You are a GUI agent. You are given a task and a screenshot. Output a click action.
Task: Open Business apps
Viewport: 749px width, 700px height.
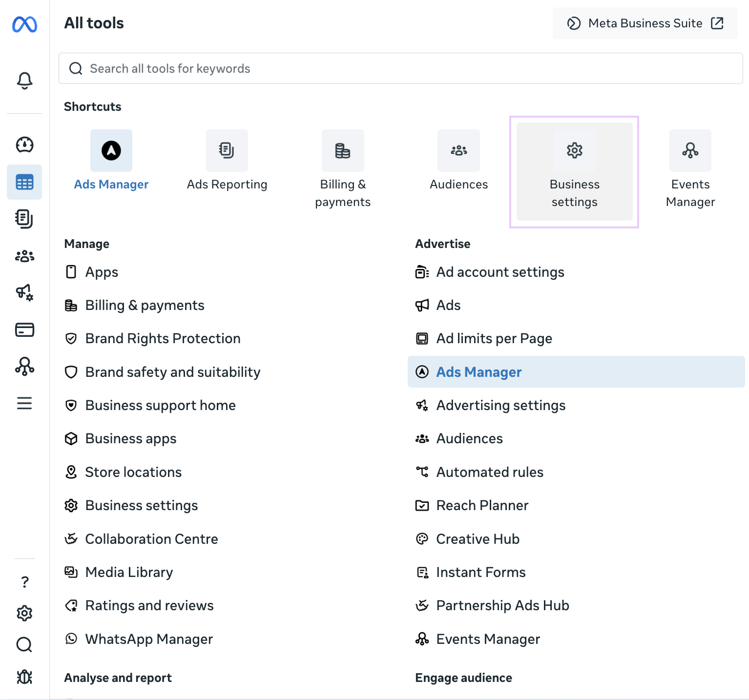121,438
